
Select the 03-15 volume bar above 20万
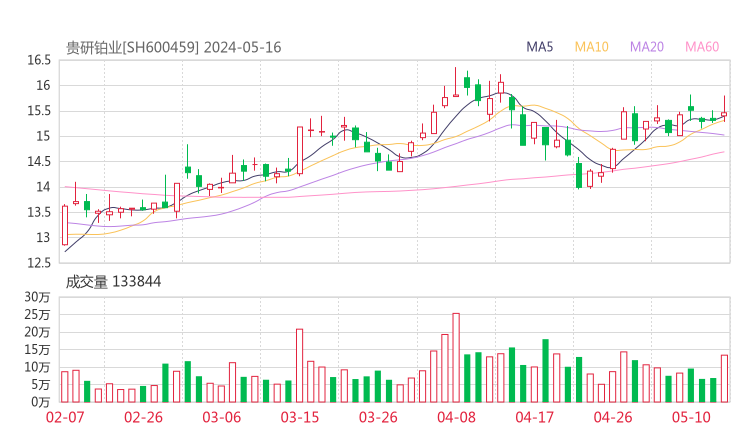[x=300, y=366]
